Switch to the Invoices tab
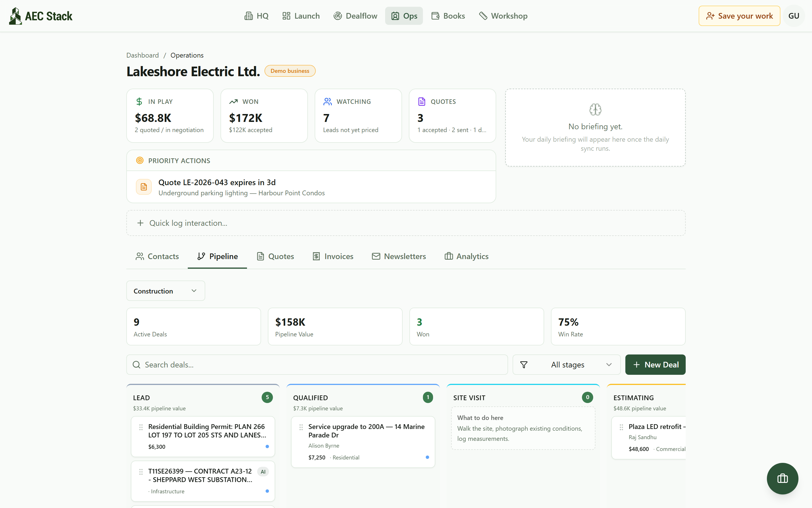The height and width of the screenshot is (508, 812). [x=333, y=256]
